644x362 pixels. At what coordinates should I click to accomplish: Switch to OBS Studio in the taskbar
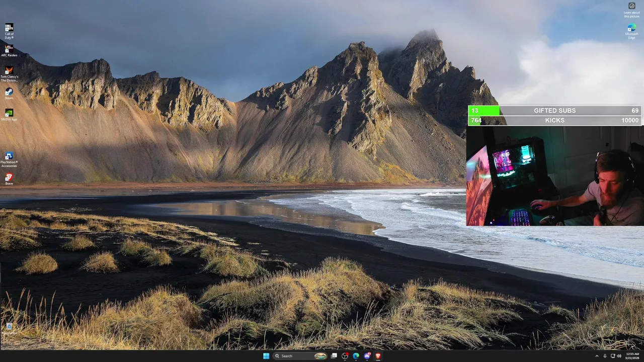pos(345,356)
